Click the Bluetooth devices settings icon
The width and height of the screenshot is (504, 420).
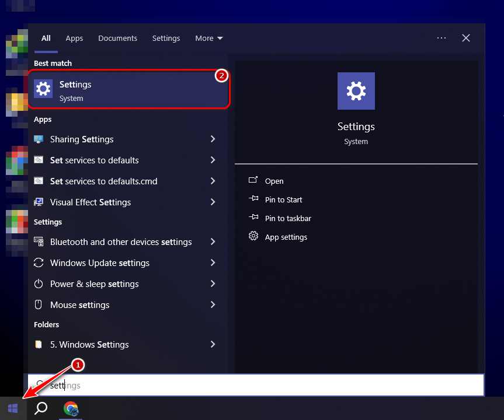coord(39,242)
